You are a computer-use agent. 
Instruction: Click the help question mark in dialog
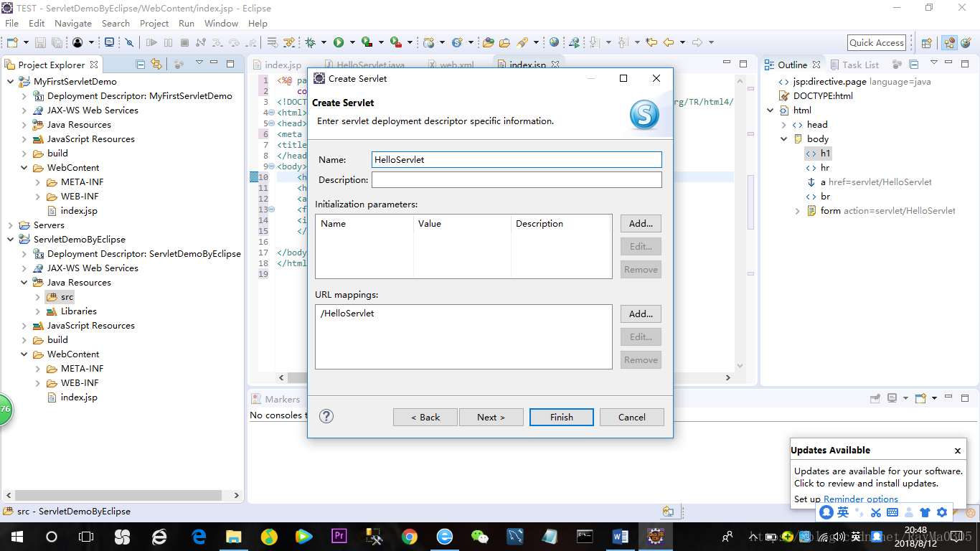pyautogui.click(x=326, y=416)
